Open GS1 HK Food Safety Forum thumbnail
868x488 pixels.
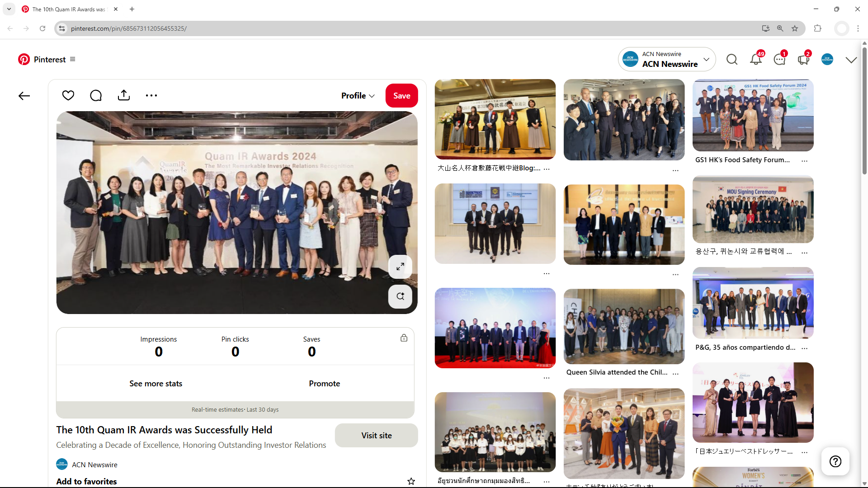pos(753,115)
